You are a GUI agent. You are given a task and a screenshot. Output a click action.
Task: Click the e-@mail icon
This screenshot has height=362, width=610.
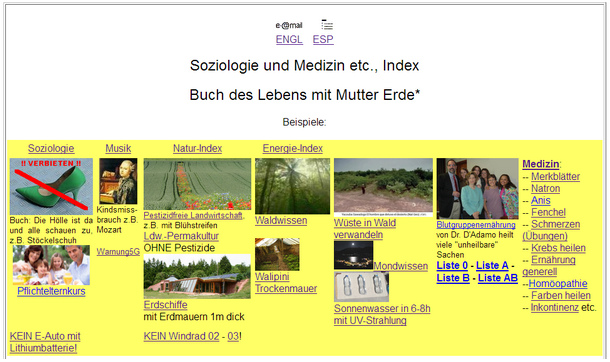coord(289,26)
